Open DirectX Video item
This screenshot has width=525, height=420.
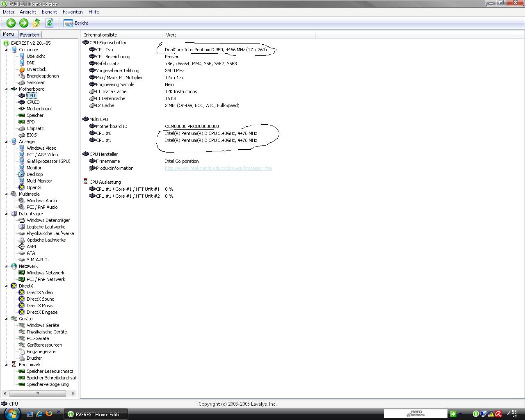(36, 292)
